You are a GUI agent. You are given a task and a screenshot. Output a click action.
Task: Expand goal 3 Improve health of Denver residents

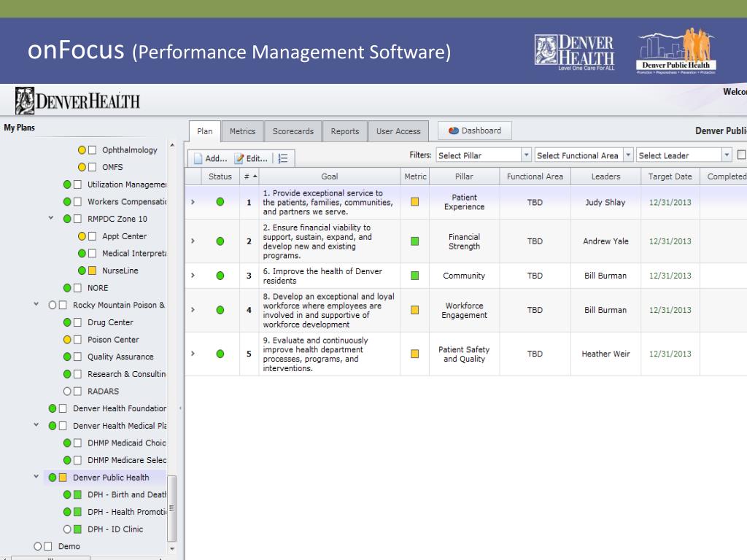point(193,275)
